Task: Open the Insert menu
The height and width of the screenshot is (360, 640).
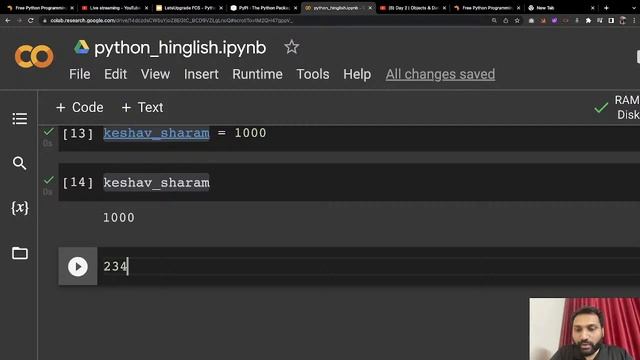Action: coord(201,74)
